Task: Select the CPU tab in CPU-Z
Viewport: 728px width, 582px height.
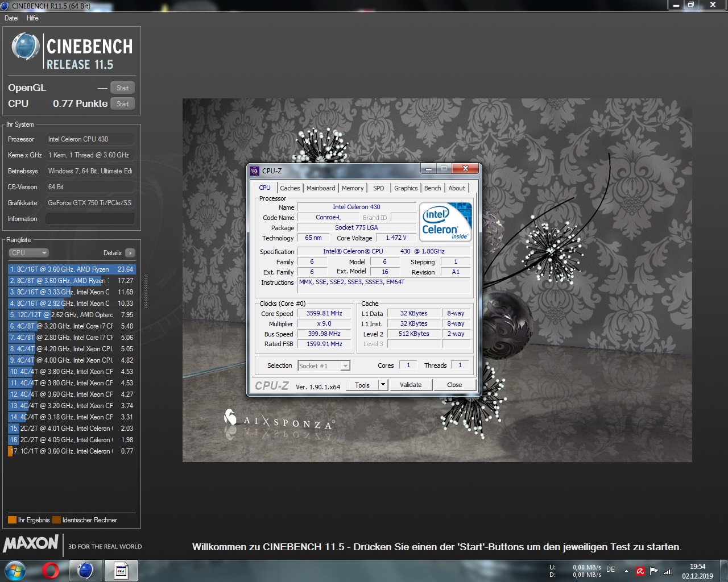Action: (x=265, y=188)
